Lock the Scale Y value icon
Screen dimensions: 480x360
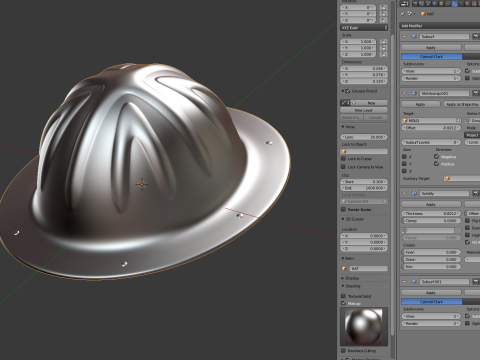(383, 48)
